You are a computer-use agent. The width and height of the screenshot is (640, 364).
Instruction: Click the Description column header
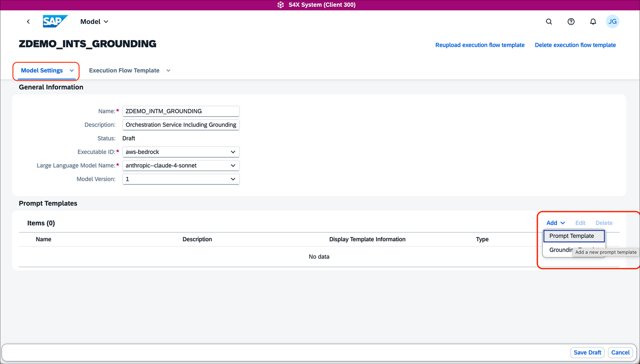coord(197,239)
